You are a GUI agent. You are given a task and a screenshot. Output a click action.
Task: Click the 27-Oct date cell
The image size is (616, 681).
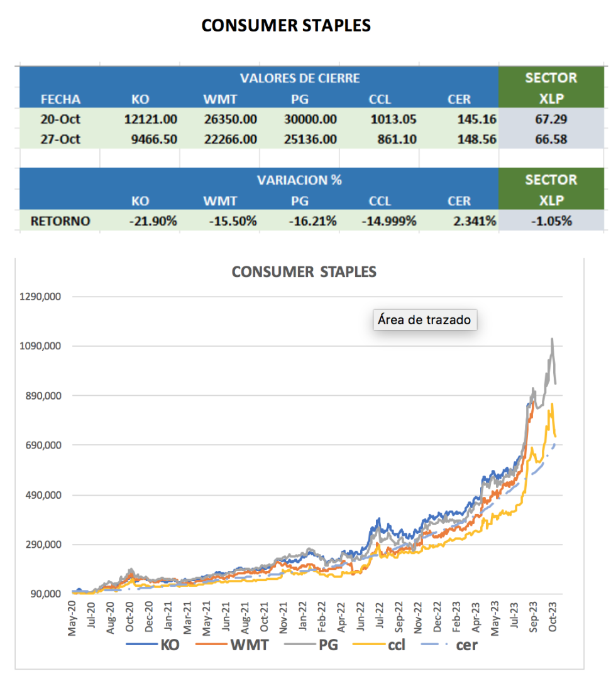click(60, 139)
